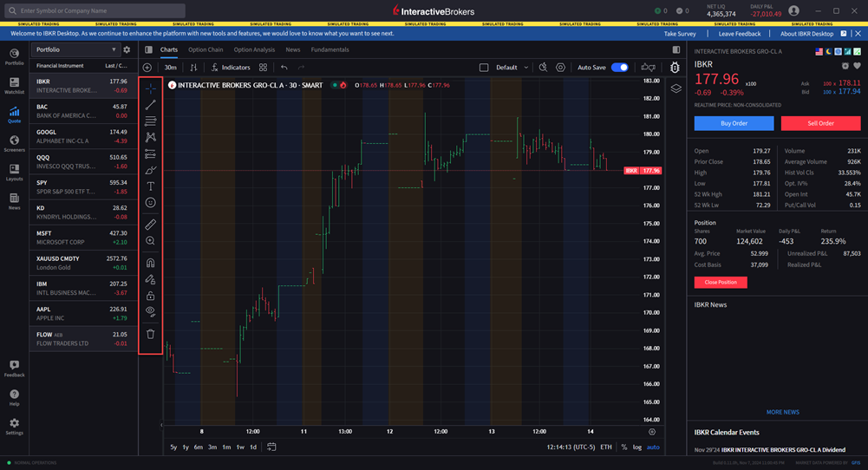Switch to the Option Chain tab
Viewport: 868px width, 470px height.
coord(206,49)
